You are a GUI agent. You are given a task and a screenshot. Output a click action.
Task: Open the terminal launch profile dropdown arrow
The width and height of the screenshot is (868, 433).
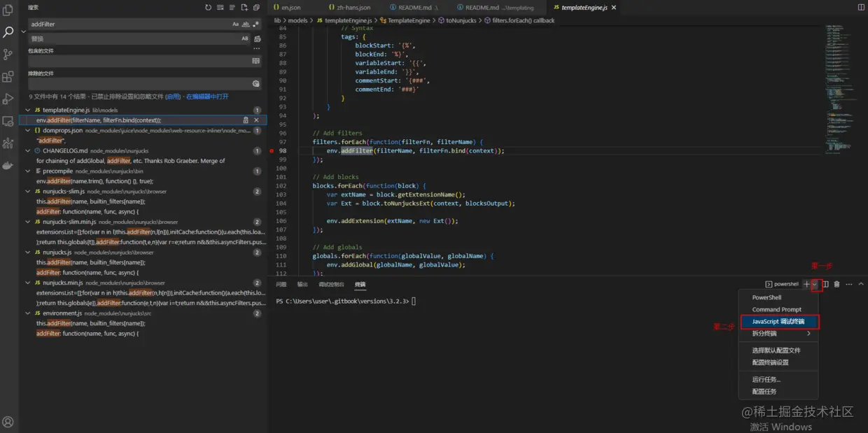(815, 284)
